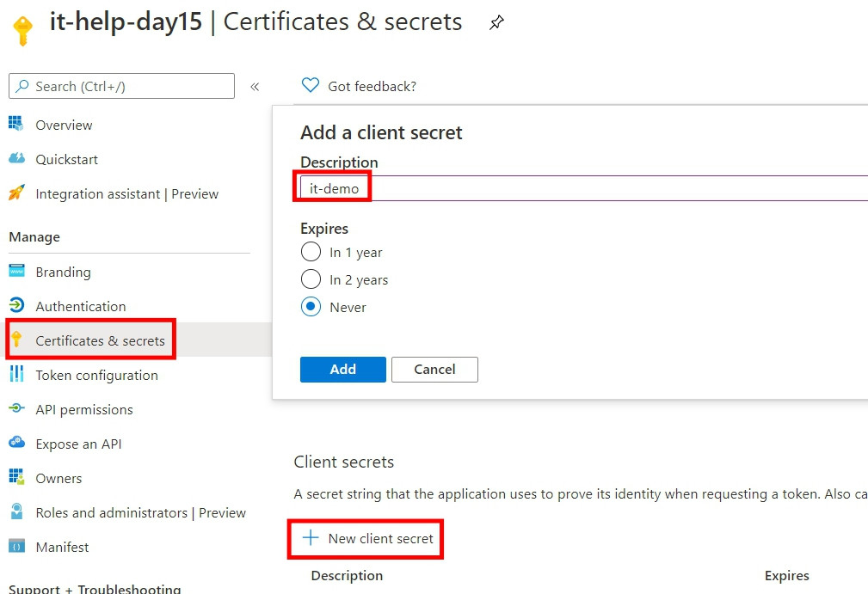Click the pin icon beside page title
This screenshot has height=594, width=868.
[496, 24]
